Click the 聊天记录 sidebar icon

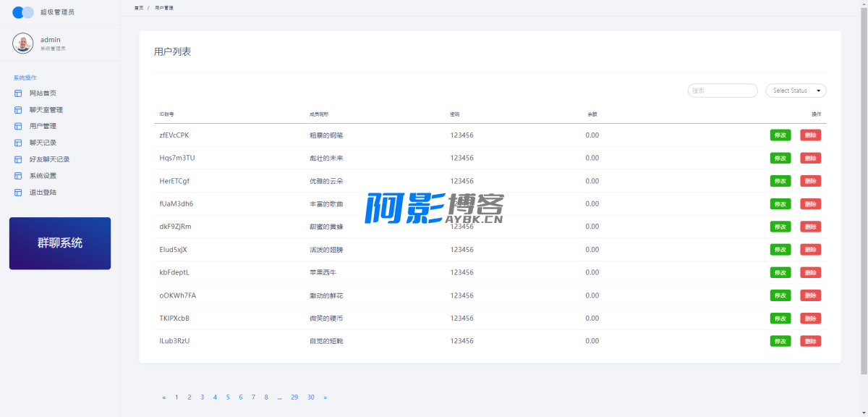click(18, 143)
